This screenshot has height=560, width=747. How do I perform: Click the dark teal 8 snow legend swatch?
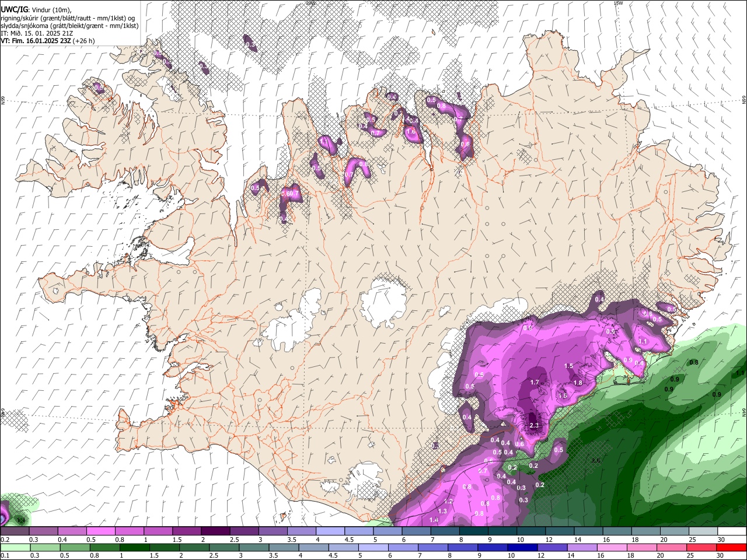point(474,531)
